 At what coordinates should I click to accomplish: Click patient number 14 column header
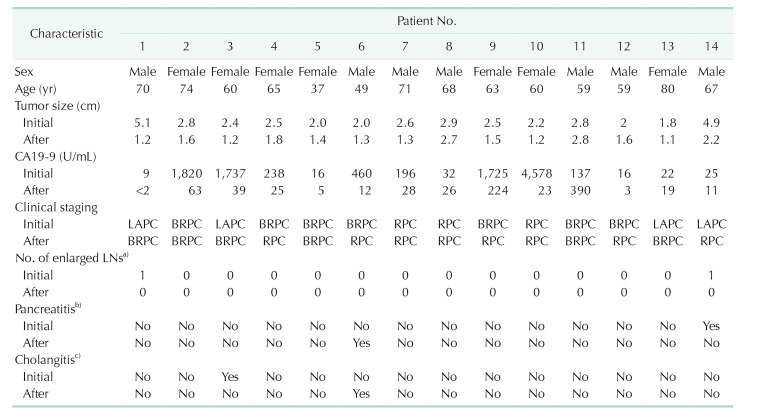pyautogui.click(x=711, y=47)
